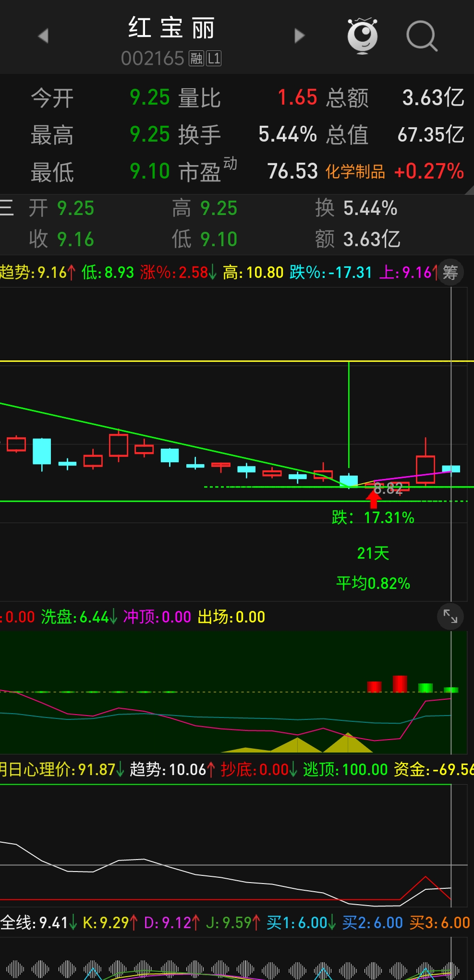Tap the 融 margin trading badge

[x=196, y=59]
